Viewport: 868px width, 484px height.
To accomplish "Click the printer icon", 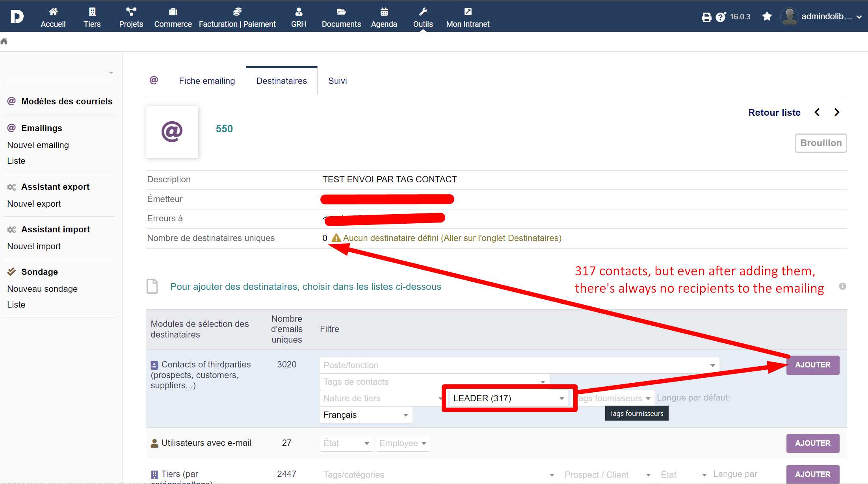I will coord(707,17).
